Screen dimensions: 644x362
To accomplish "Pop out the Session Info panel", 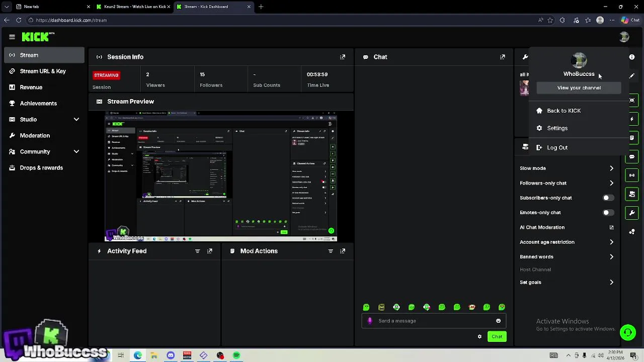I will coord(343,57).
